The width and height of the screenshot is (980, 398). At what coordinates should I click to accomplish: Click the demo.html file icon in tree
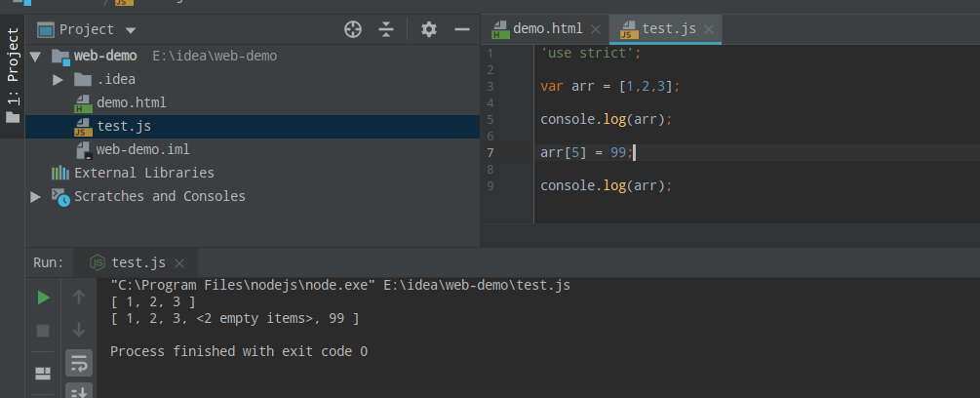pyautogui.click(x=83, y=103)
